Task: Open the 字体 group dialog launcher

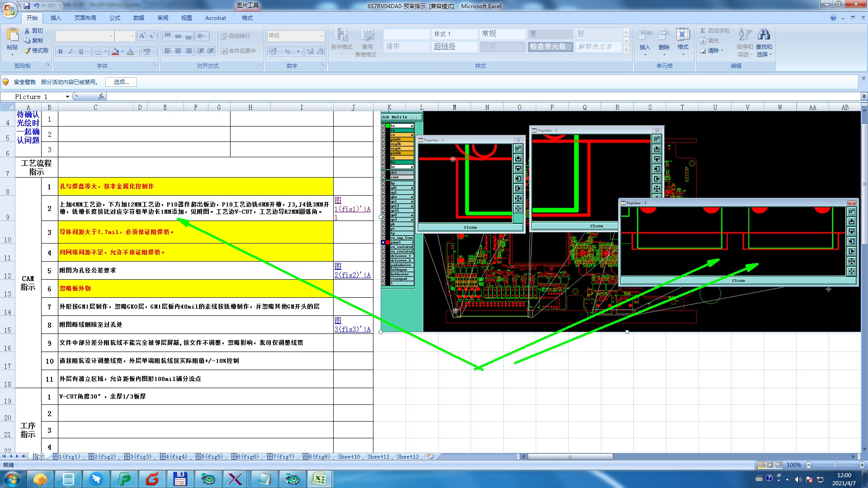Action: coord(155,65)
